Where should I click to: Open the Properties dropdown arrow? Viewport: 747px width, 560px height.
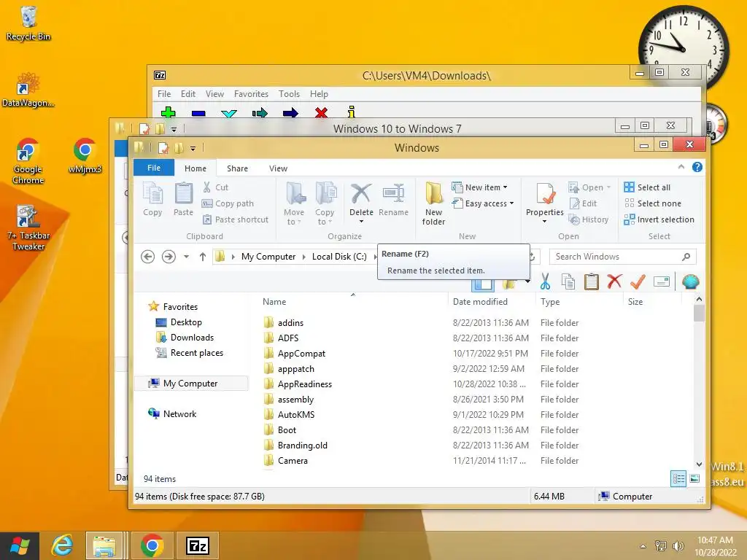pyautogui.click(x=544, y=222)
